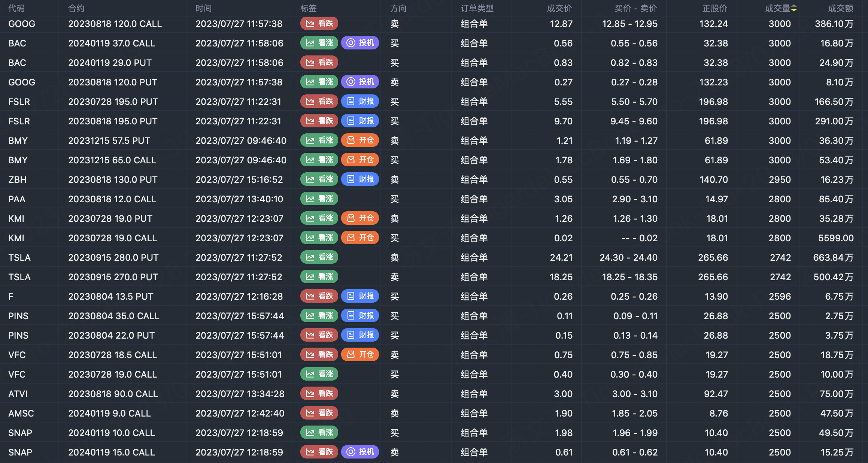Click the 看跌 tag on VFC 18.5 CALL row
The height and width of the screenshot is (463, 868).
pyautogui.click(x=319, y=355)
